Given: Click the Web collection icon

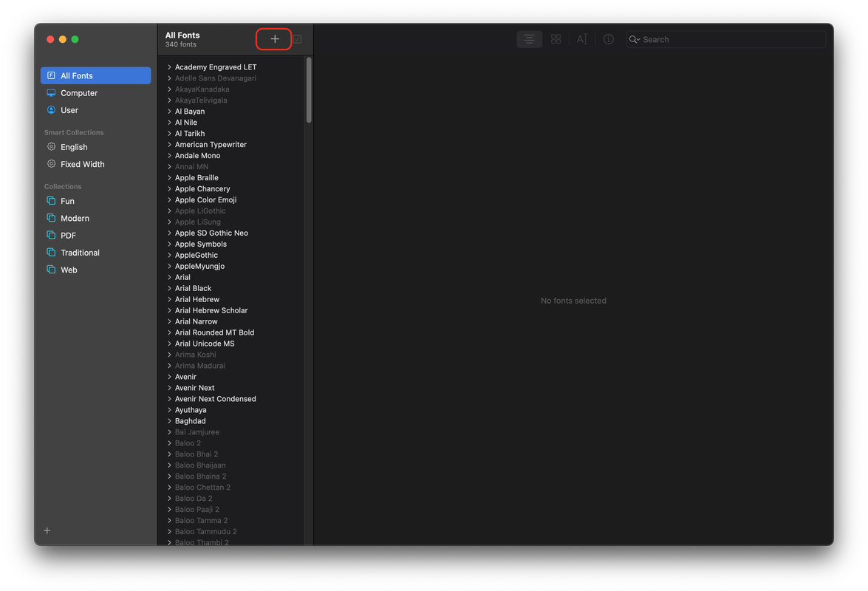Looking at the screenshot, I should [51, 269].
